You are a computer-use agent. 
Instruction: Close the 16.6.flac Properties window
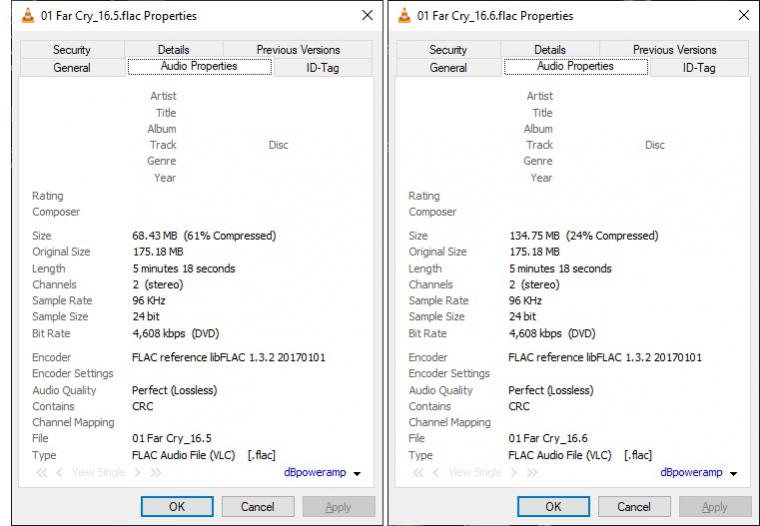743,16
